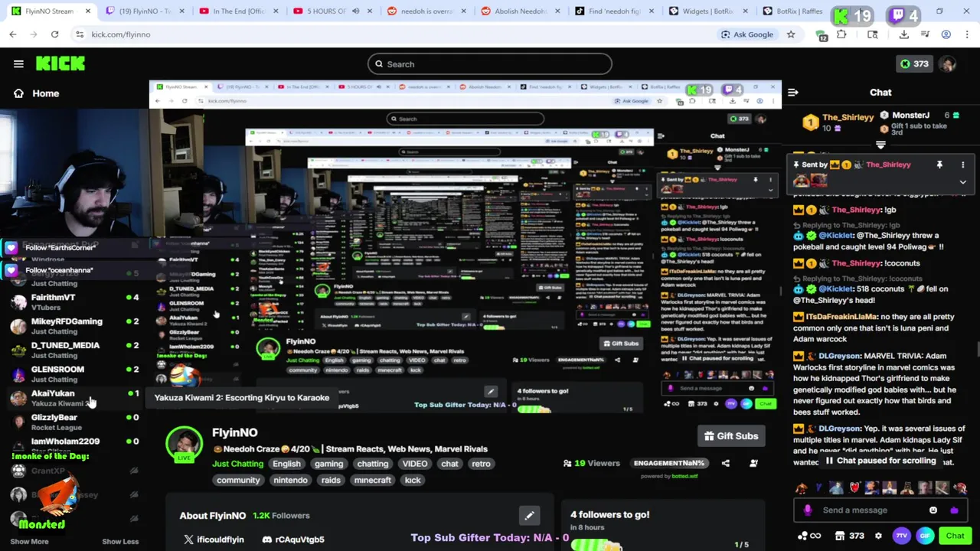
Task: Open the ificouldflyin X link
Action: pyautogui.click(x=214, y=540)
